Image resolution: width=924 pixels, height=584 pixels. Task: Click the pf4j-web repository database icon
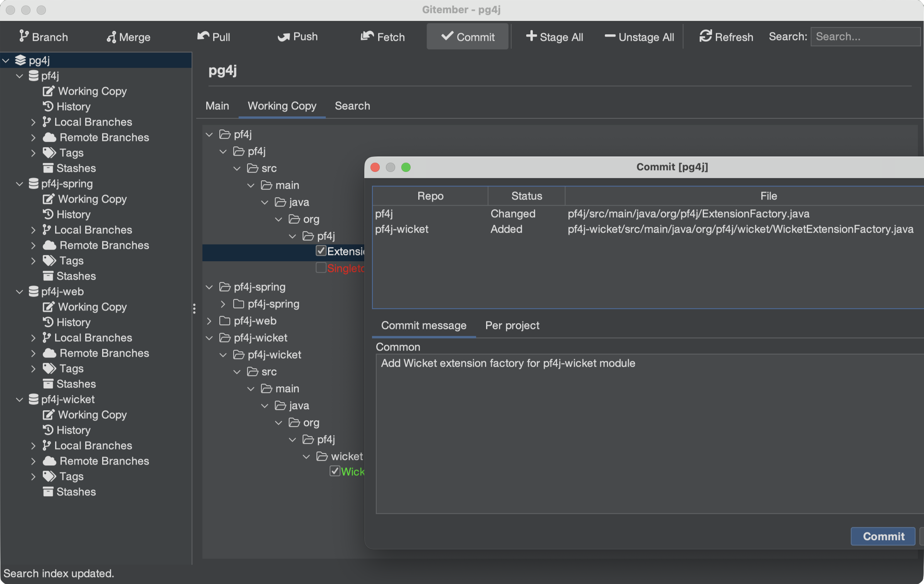[x=34, y=291]
